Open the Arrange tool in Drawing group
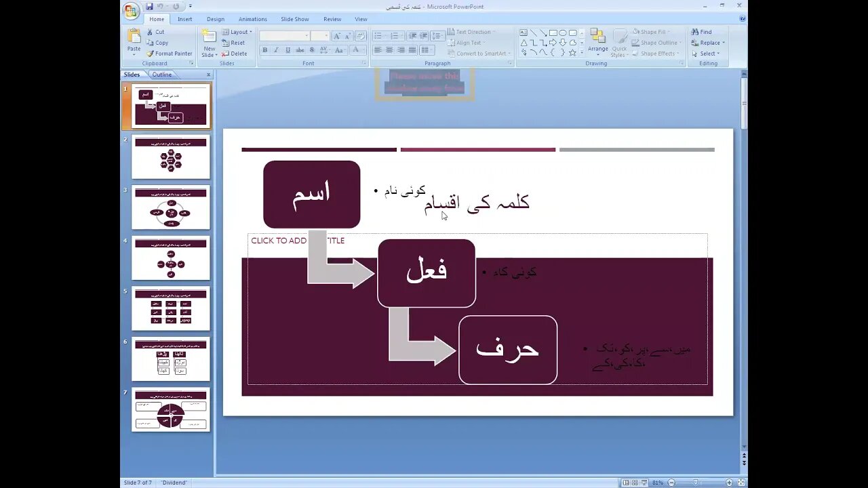 coord(598,43)
